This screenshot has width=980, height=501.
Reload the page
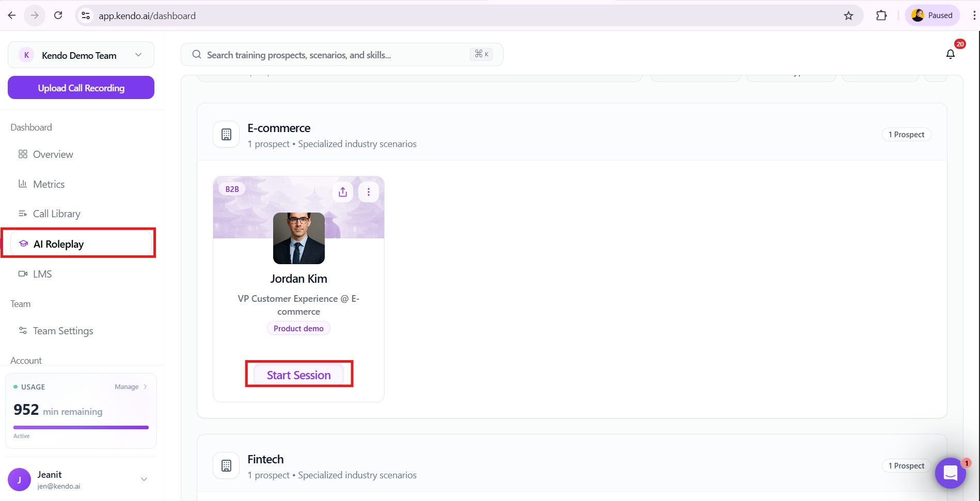tap(58, 15)
